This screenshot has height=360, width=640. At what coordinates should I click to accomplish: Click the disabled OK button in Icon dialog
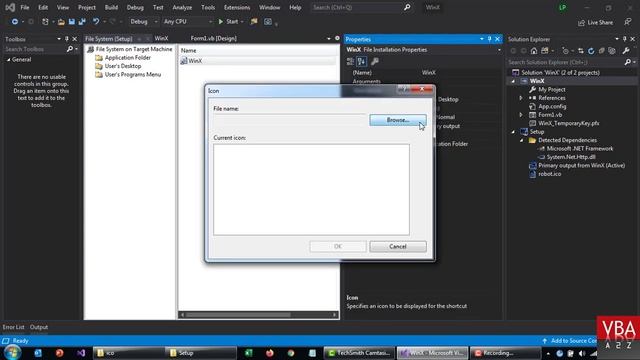click(338, 247)
